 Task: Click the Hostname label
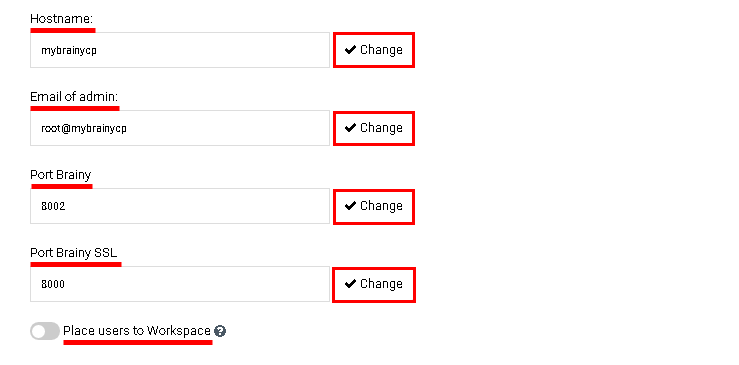point(62,19)
